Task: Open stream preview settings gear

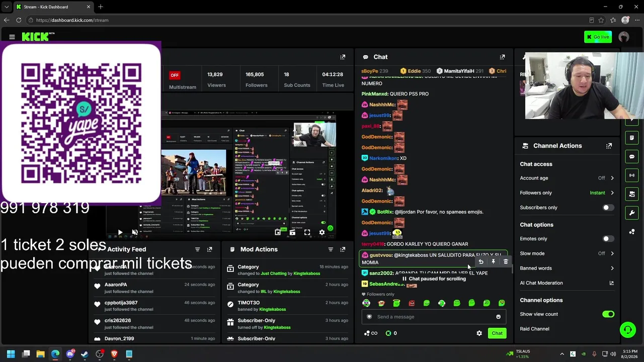Action: [322, 232]
